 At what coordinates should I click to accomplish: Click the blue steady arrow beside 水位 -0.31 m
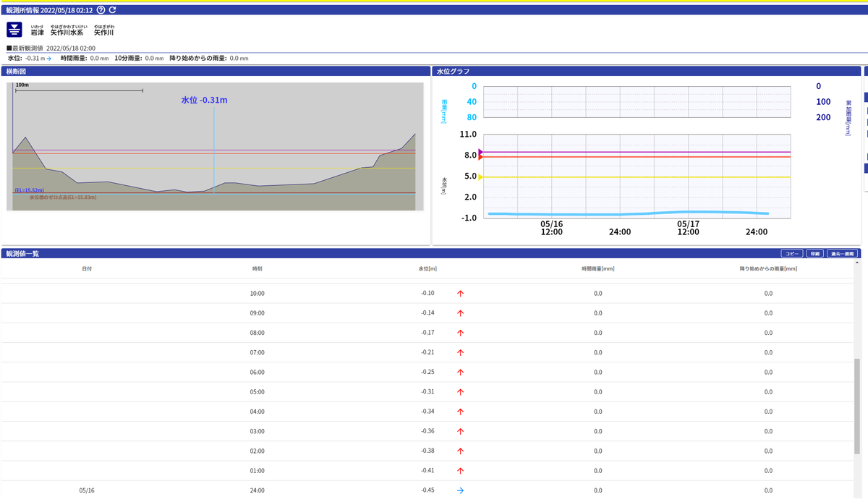click(x=49, y=58)
